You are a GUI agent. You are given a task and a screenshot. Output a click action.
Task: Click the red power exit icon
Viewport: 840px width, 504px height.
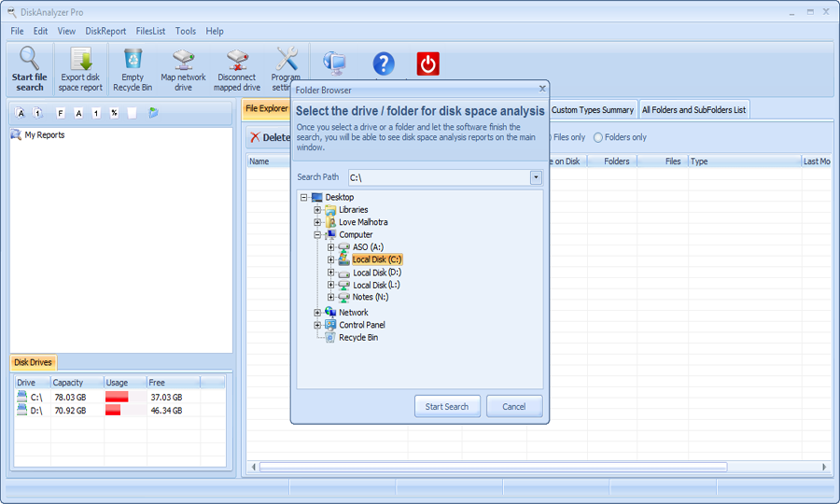(x=428, y=63)
